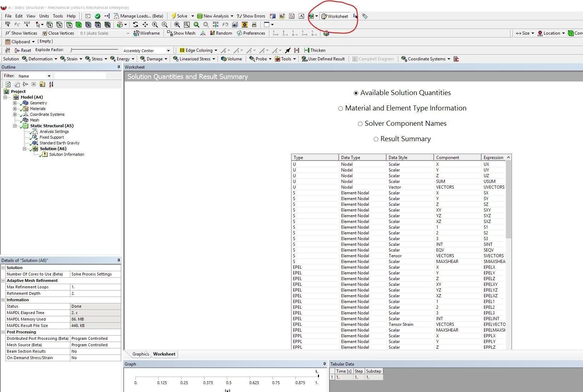Click the solid green body selection icon
The width and height of the screenshot is (583, 392).
(79, 25)
